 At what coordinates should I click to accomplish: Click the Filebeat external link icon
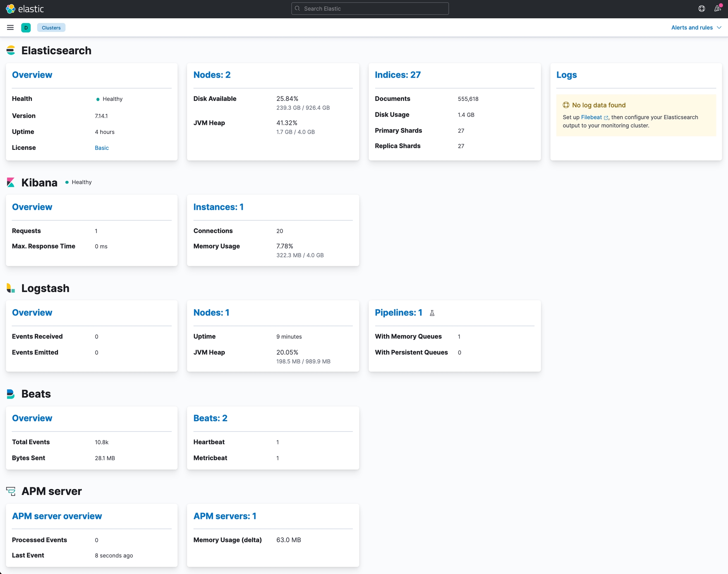click(606, 118)
